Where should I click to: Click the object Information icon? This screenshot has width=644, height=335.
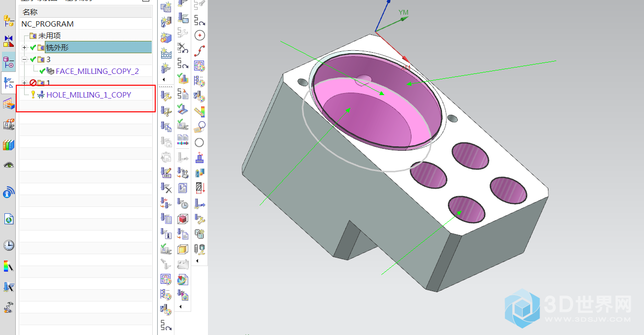166,234
